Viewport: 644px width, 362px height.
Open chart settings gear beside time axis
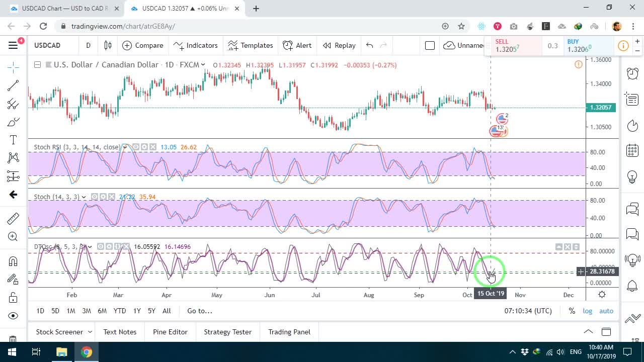602,295
